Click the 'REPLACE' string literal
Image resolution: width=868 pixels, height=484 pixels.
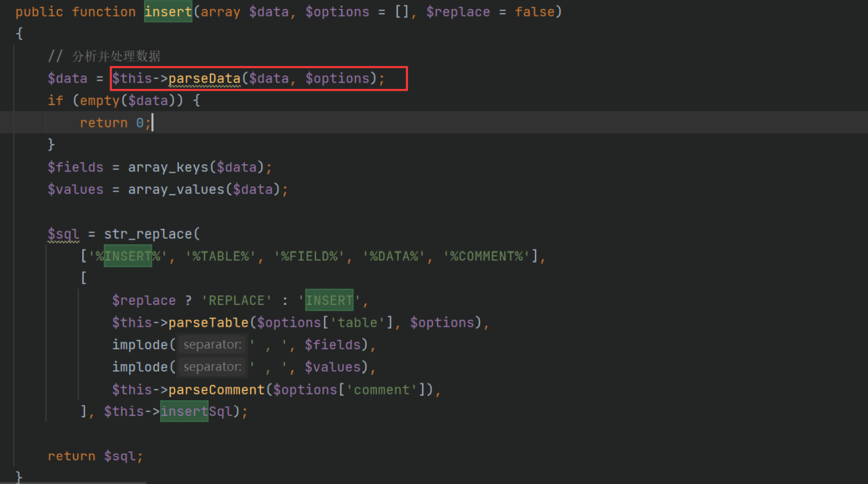tap(236, 300)
